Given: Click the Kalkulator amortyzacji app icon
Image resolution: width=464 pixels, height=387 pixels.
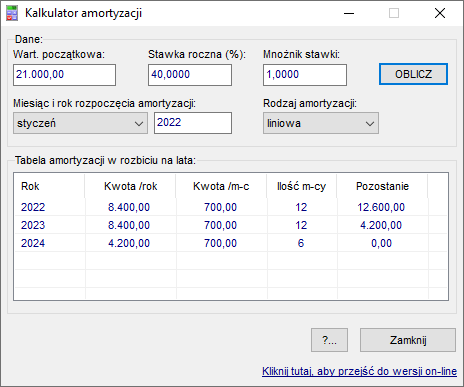Looking at the screenshot, I should (x=12, y=13).
